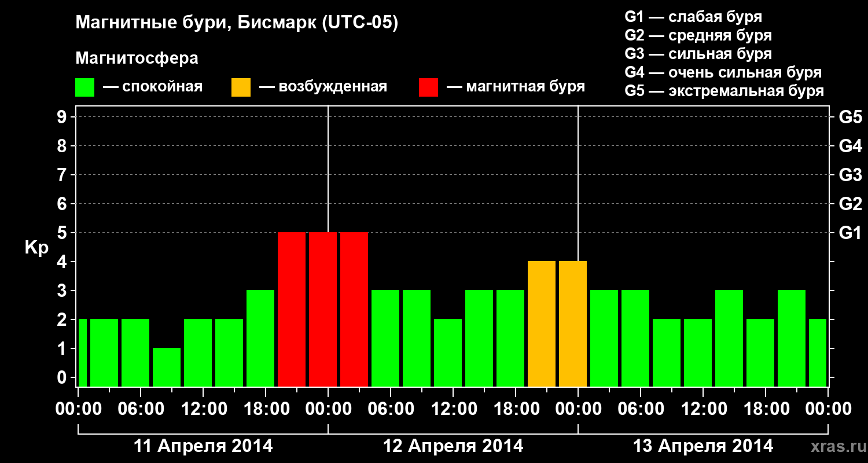Click the green 'спокойная' legend swatch
Image resolution: width=868 pixels, height=463 pixels.
[84, 87]
